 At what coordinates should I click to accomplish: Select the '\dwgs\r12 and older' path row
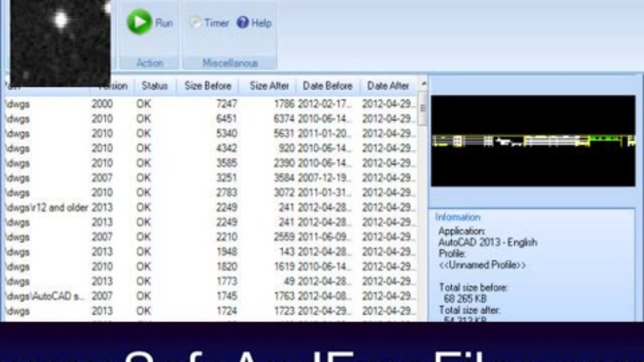tap(210, 207)
